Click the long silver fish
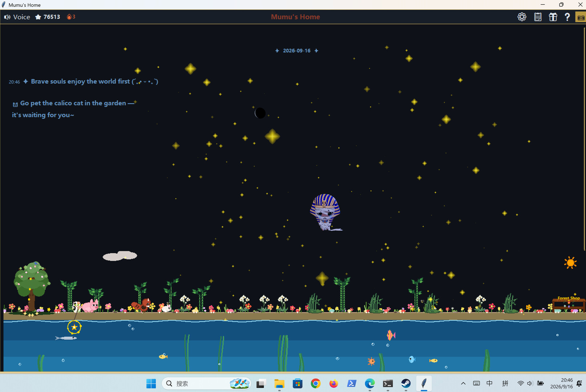Image resolution: width=586 pixels, height=392 pixels. (x=66, y=338)
